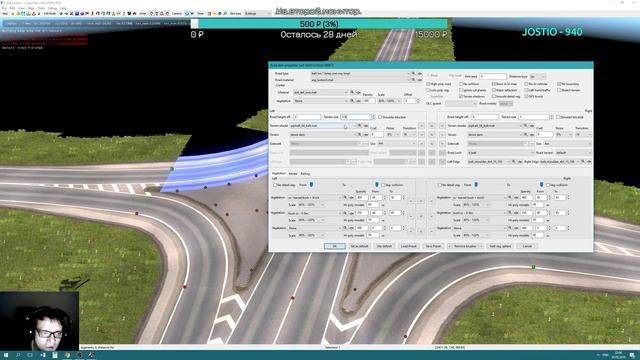The width and height of the screenshot is (640, 360).
Task: Open the Road type dropdown
Action: (x=360, y=73)
